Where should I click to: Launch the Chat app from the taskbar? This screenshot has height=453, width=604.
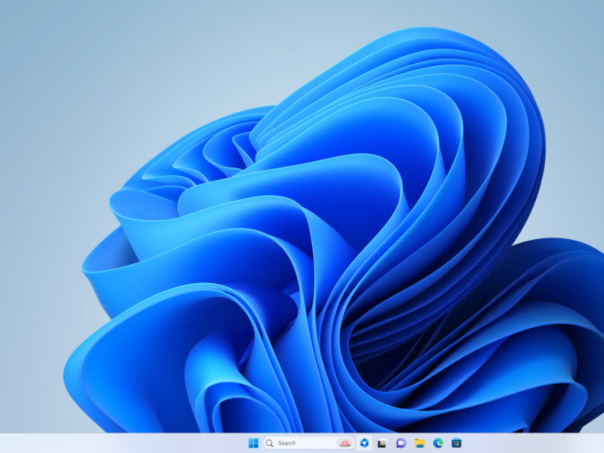coord(401,443)
